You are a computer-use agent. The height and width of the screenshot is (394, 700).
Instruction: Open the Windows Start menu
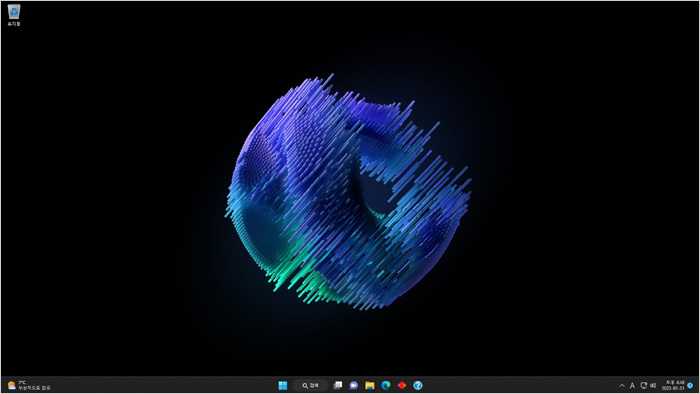[283, 386]
